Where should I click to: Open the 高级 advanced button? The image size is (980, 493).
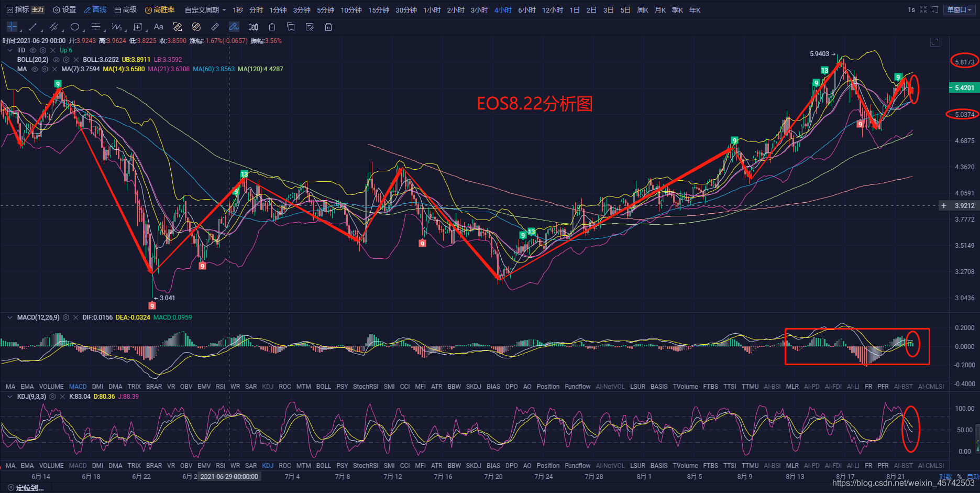point(126,10)
